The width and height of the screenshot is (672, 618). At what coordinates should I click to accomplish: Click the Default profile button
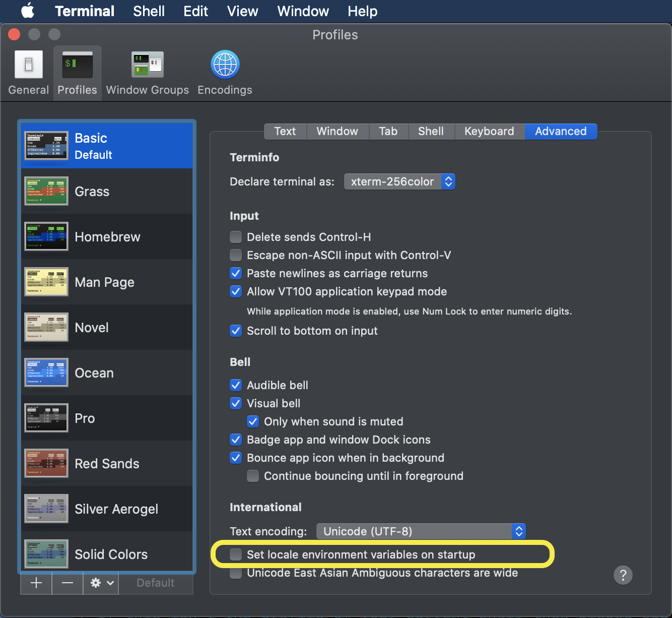pyautogui.click(x=156, y=583)
